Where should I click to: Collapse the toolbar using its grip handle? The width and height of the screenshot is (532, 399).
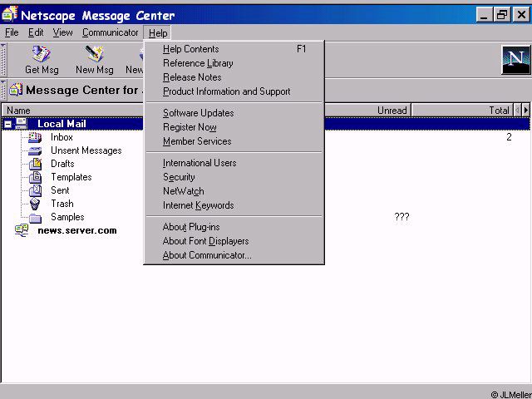(x=3, y=60)
